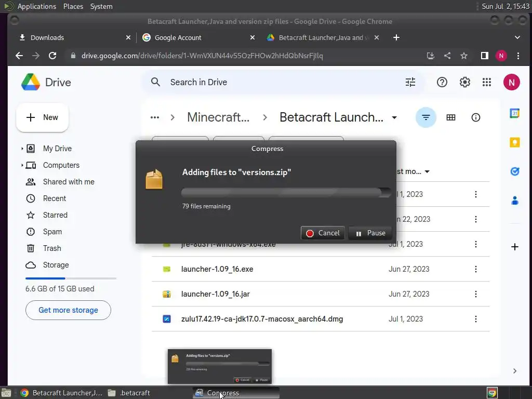Click the Chrome address bar URL
Viewport: 532px width, 399px height.
click(x=202, y=56)
